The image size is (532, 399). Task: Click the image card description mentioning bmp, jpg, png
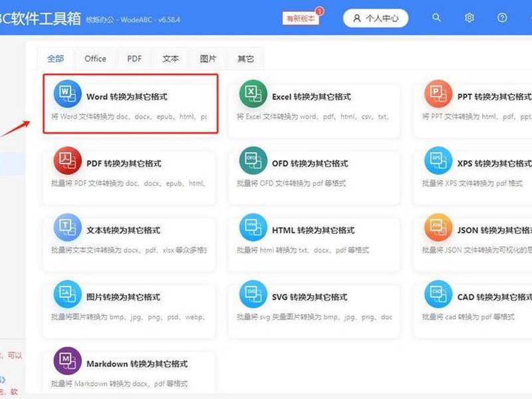[128, 317]
